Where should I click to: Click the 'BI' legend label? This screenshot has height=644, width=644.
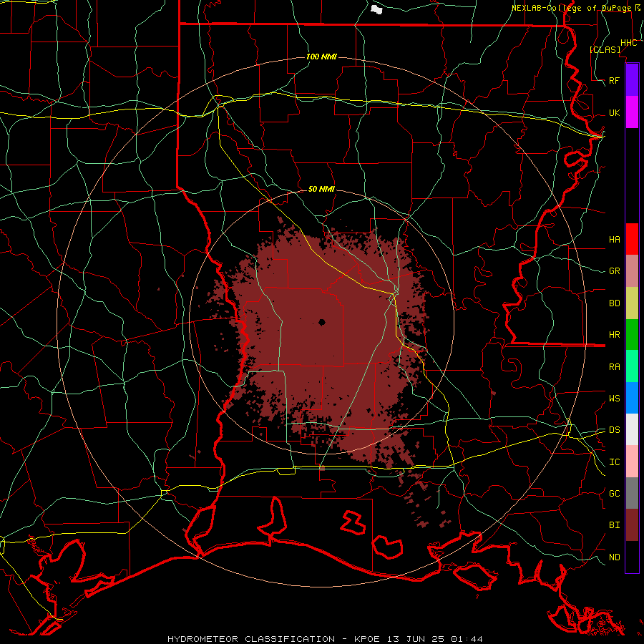(x=614, y=525)
